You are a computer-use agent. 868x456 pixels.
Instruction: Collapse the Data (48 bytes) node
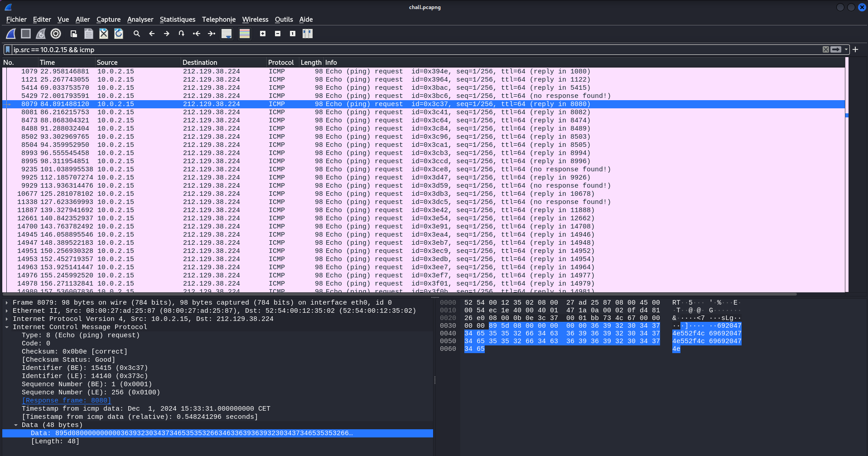coord(16,425)
